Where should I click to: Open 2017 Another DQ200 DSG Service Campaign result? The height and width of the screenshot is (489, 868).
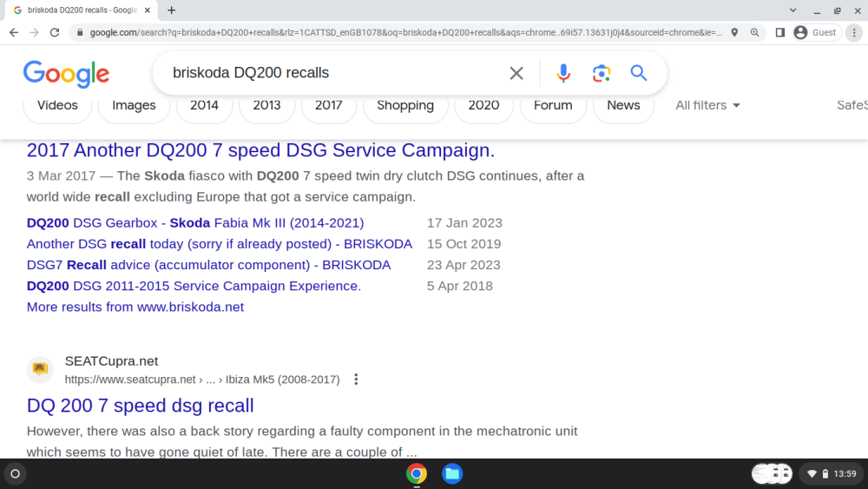tap(260, 150)
